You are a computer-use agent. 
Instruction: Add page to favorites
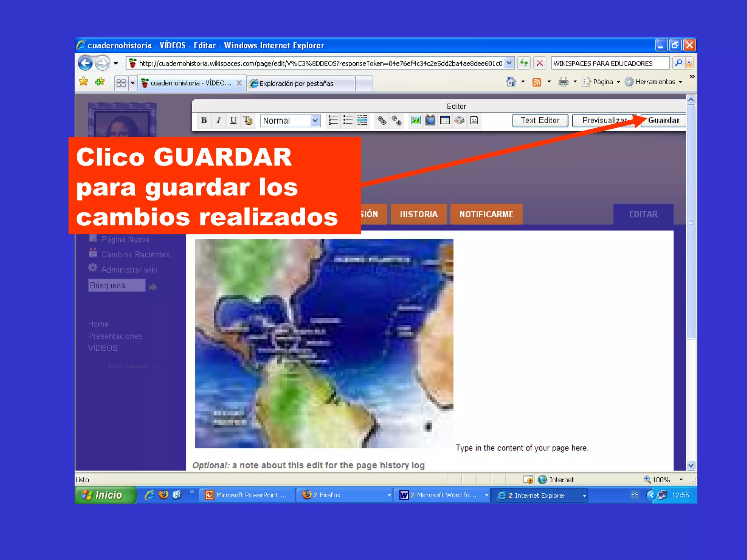tap(100, 82)
